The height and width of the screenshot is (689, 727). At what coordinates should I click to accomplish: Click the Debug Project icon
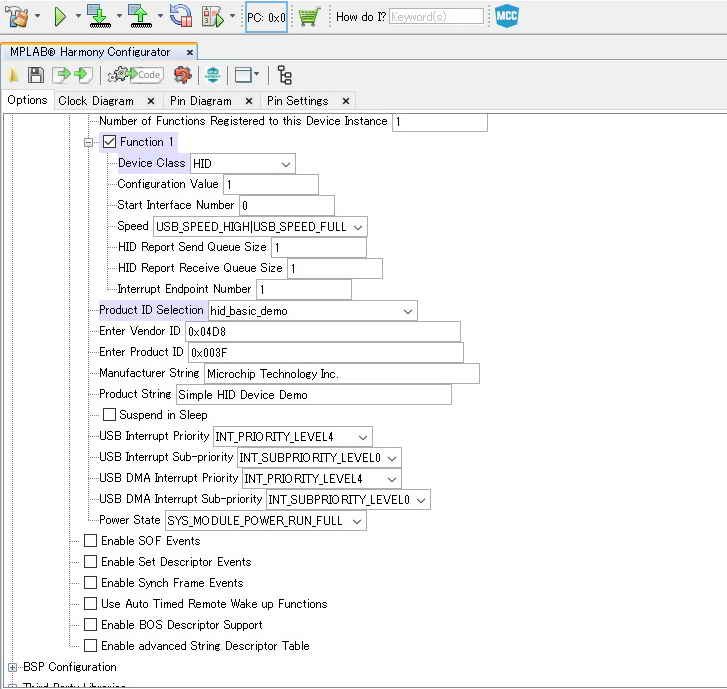(x=212, y=17)
